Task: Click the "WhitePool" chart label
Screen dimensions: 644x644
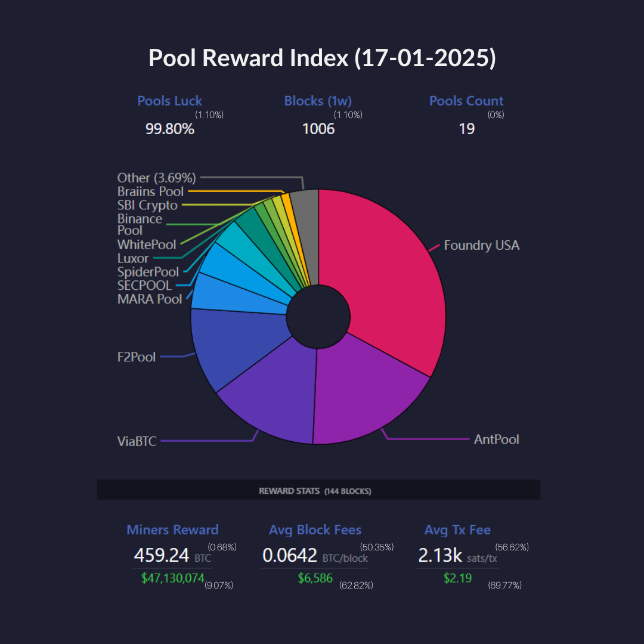Action: 147,244
